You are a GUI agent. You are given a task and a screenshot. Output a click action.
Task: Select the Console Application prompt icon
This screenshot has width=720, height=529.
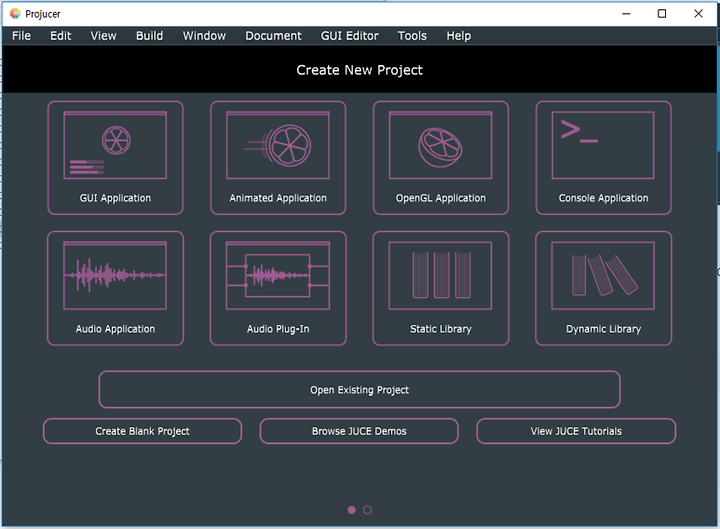point(603,145)
